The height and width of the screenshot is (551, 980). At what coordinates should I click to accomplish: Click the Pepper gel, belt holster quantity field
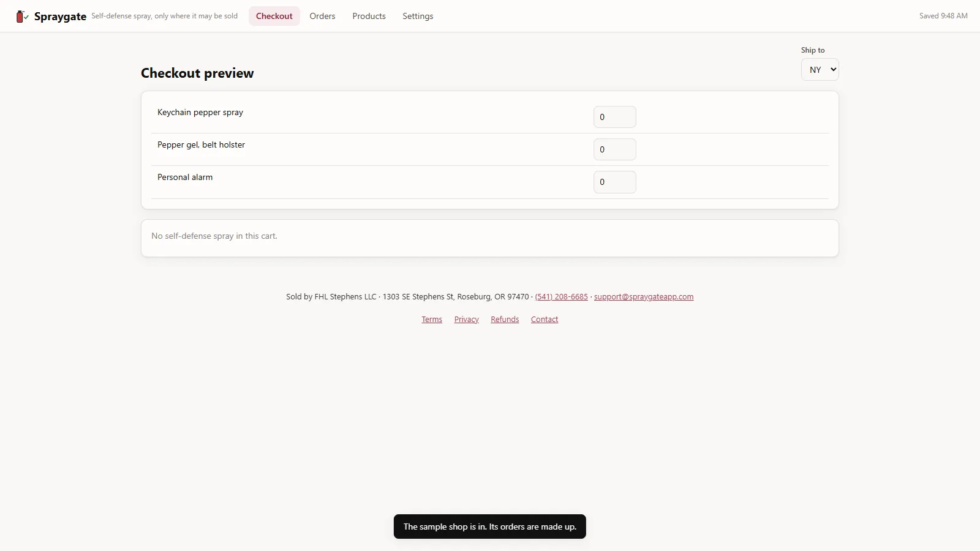pos(614,149)
